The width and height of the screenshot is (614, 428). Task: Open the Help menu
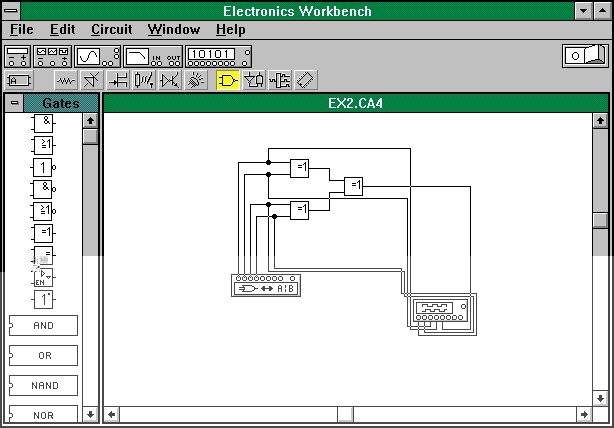[231, 29]
